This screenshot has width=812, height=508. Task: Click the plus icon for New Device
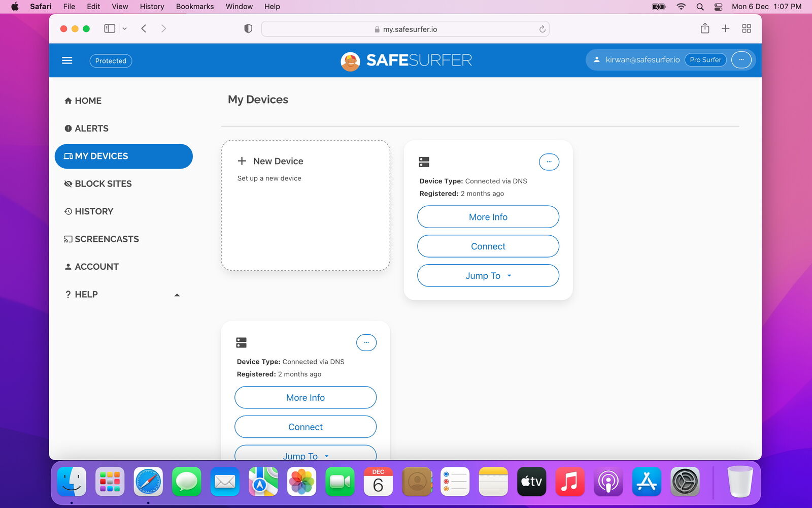(242, 161)
